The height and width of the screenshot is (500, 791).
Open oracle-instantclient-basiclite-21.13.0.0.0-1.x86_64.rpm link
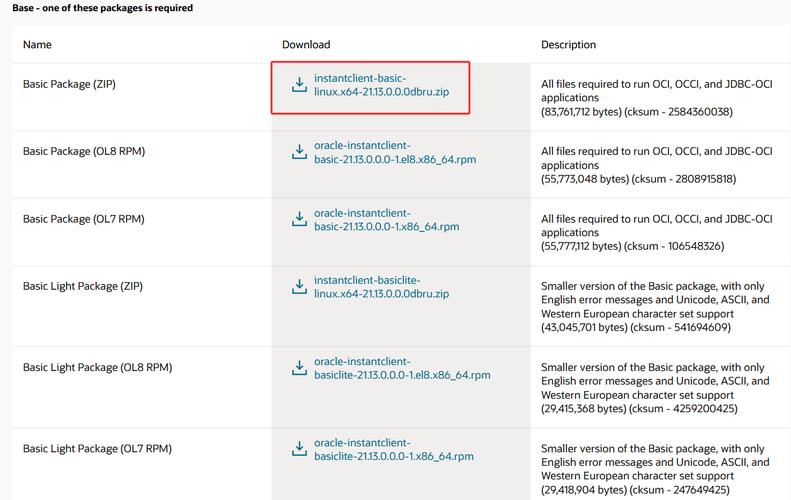(394, 450)
